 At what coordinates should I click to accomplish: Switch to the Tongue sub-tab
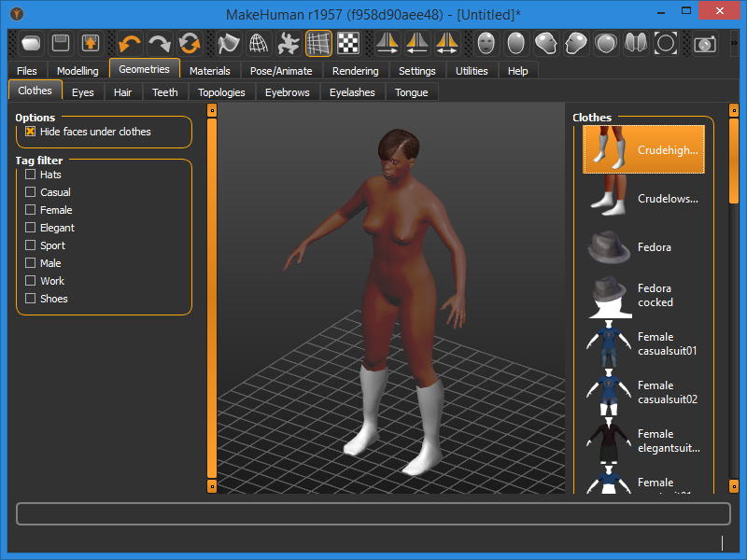tap(411, 91)
